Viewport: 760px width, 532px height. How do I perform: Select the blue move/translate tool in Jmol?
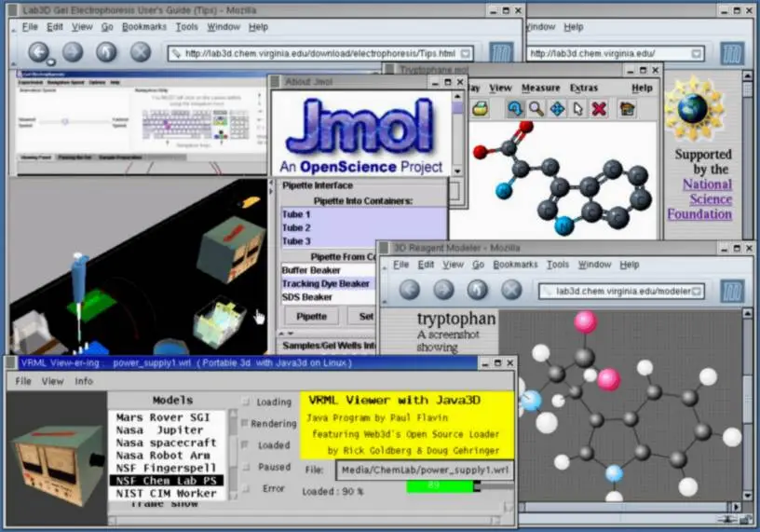pyautogui.click(x=557, y=109)
